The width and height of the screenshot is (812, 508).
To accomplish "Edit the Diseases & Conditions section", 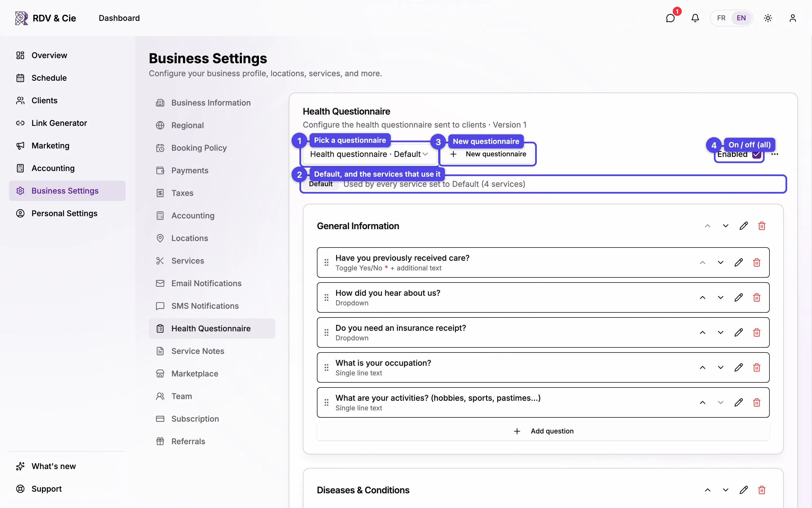I will click(743, 490).
